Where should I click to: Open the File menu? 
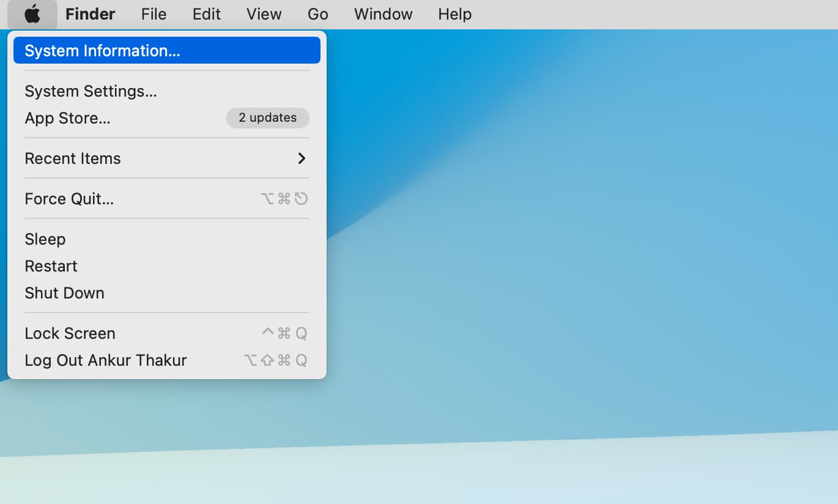pyautogui.click(x=154, y=14)
